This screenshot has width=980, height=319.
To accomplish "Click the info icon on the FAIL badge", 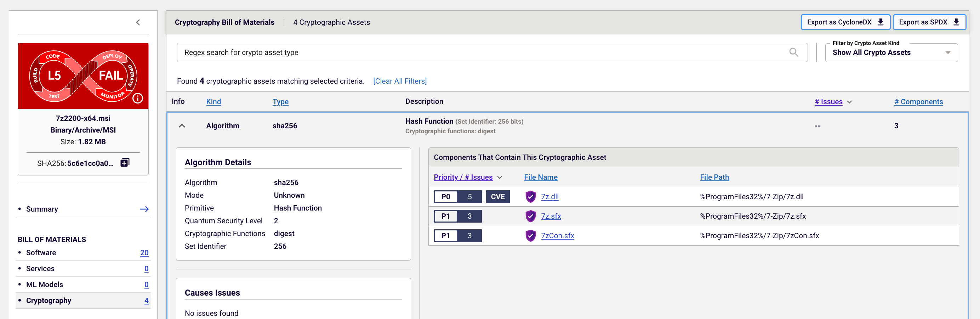I will [x=137, y=98].
